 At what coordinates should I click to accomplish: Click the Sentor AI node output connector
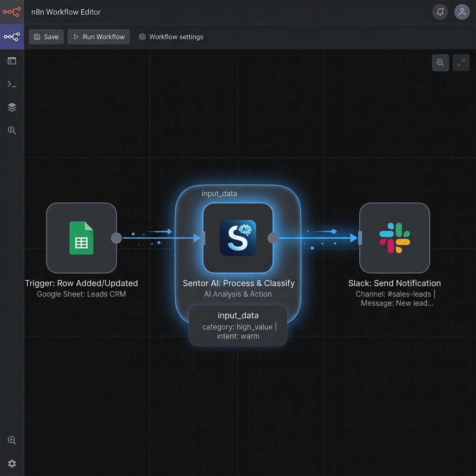point(273,238)
